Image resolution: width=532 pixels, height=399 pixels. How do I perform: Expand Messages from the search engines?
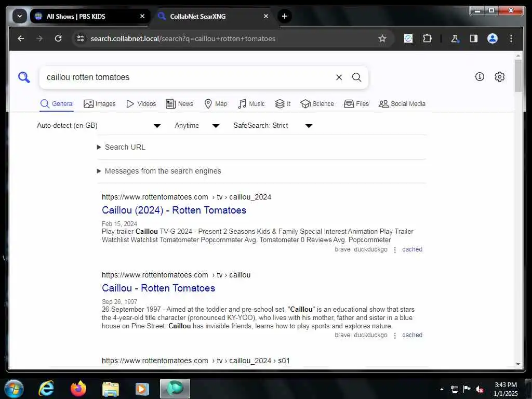[159, 171]
